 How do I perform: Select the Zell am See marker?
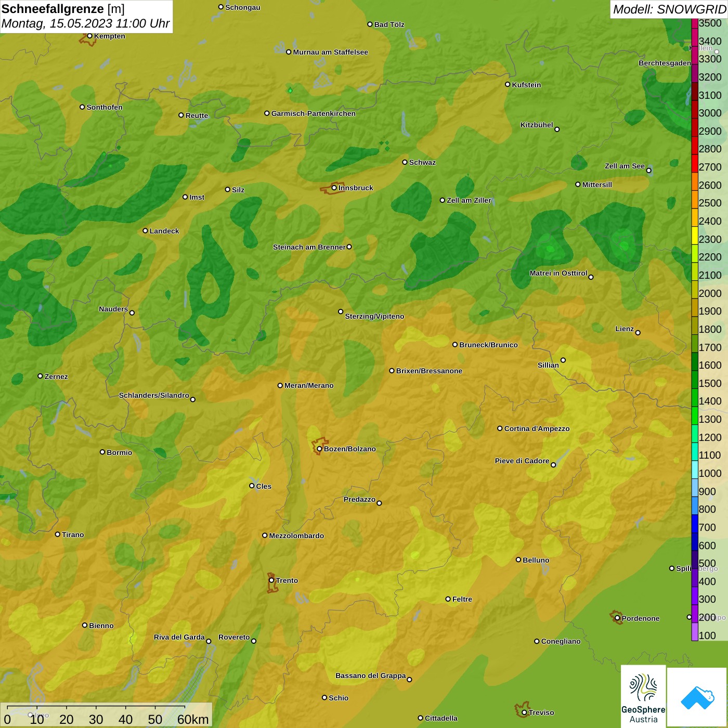click(648, 170)
